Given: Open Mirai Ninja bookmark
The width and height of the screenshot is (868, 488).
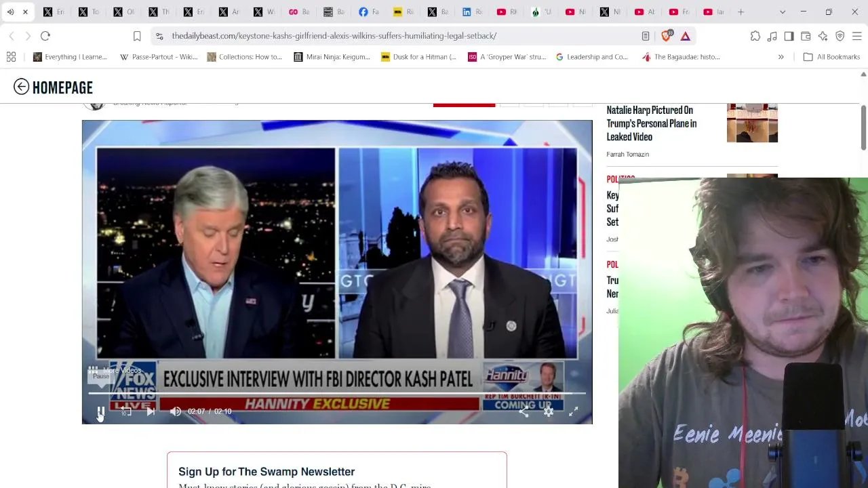Looking at the screenshot, I should tap(332, 57).
